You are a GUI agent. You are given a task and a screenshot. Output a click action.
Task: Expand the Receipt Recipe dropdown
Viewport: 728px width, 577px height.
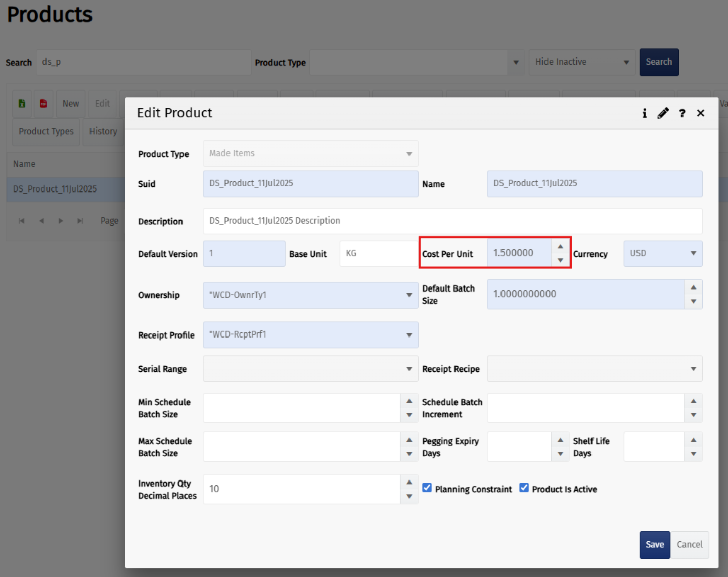tap(594, 369)
